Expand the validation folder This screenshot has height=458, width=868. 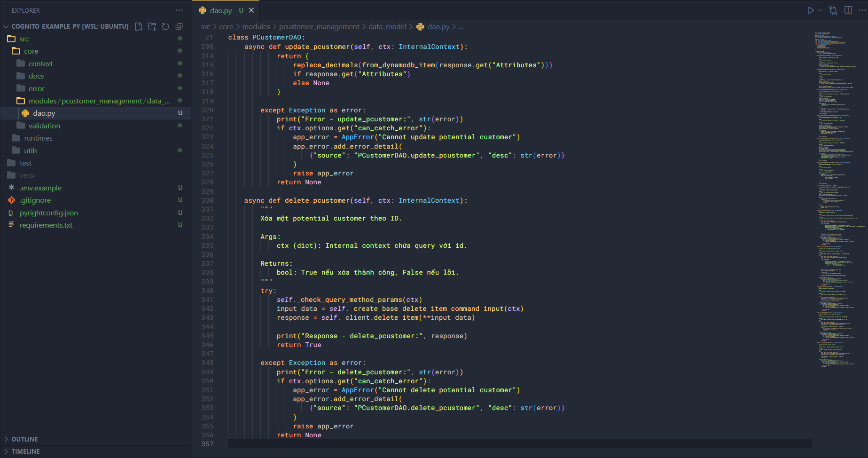click(44, 126)
